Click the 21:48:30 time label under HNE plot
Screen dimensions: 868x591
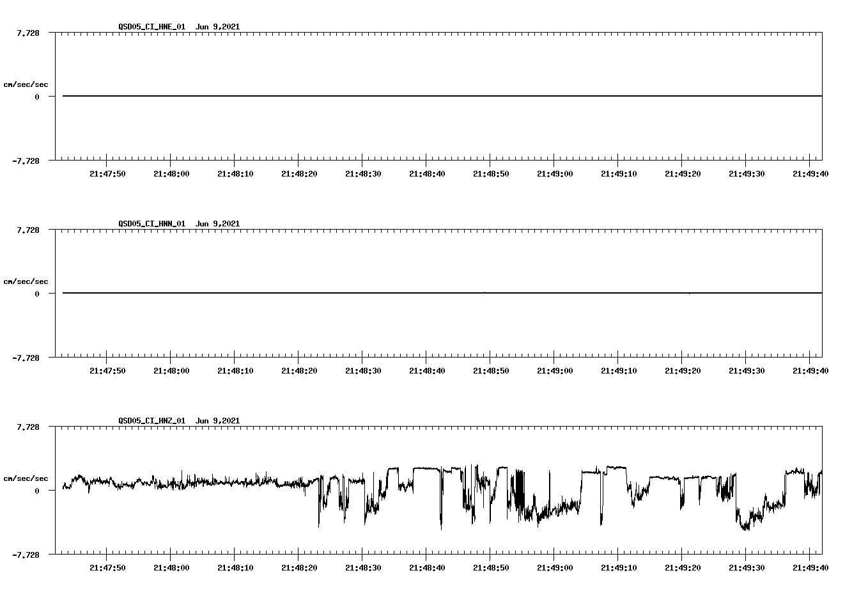coord(363,174)
